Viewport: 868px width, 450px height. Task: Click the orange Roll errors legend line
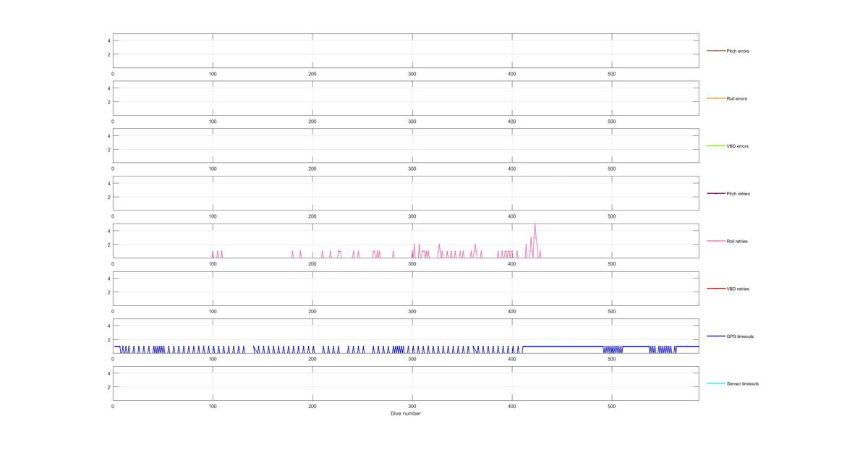715,98
